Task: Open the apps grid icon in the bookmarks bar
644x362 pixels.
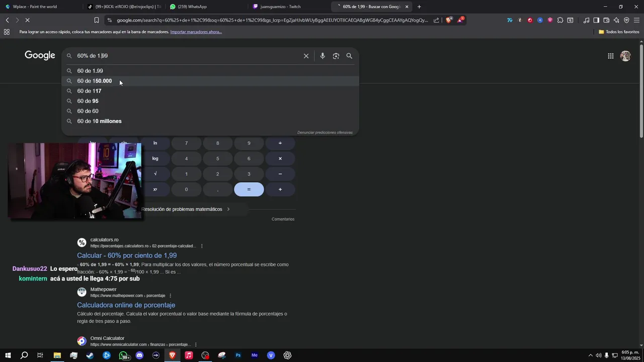Action: pos(7,32)
